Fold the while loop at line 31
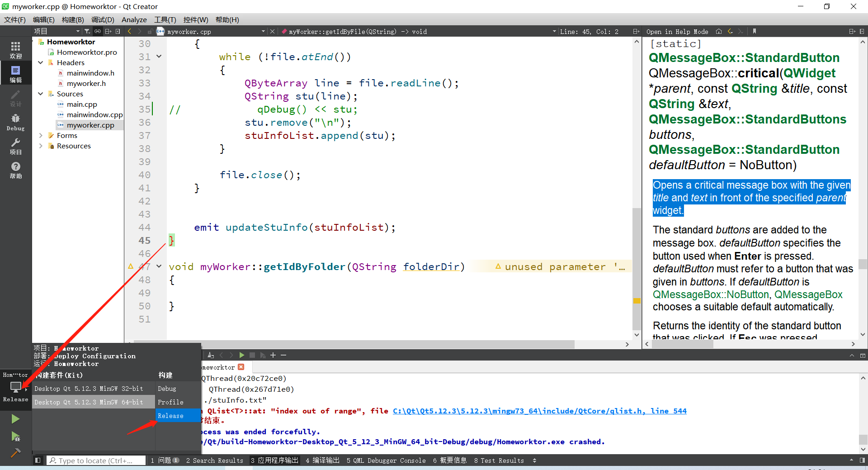The image size is (868, 470). click(x=159, y=57)
